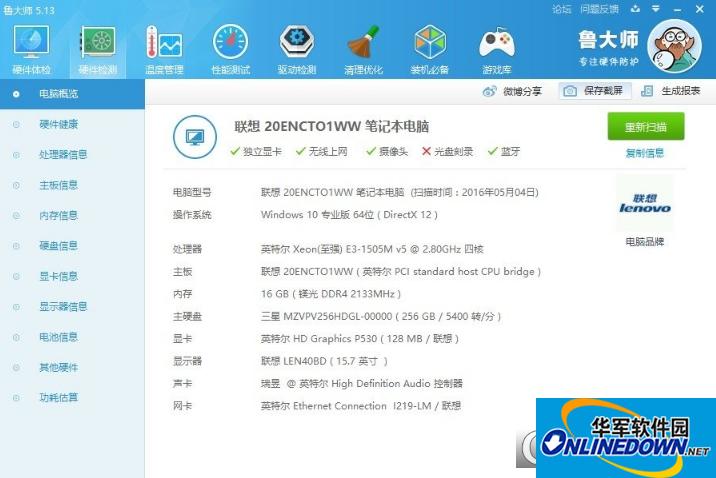
Task: Click the Ethernet Connection I219-LM value
Action: pos(361,406)
